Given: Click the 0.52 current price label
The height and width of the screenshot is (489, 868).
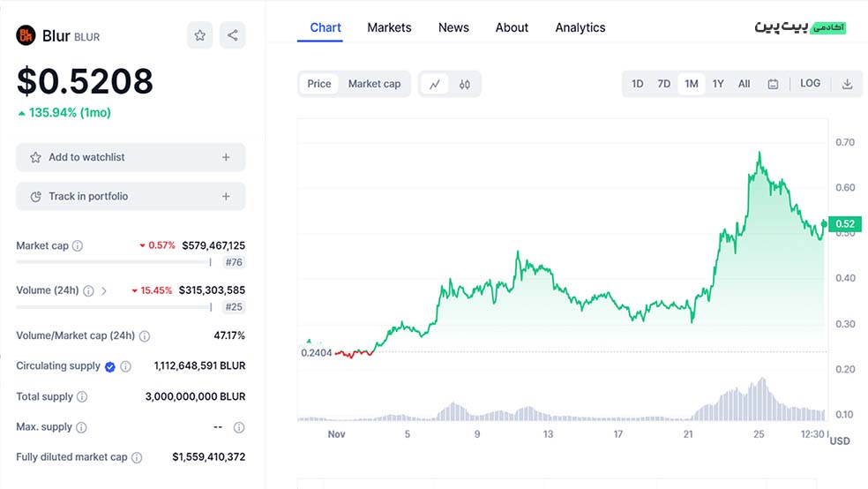Looking at the screenshot, I should pos(844,224).
